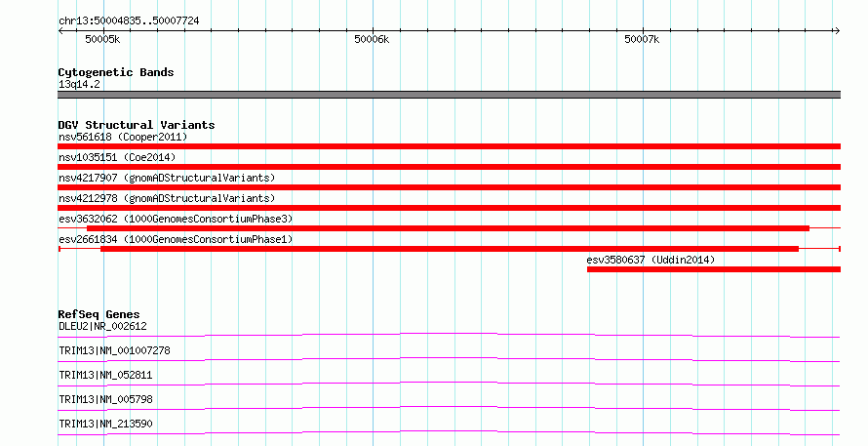Open esv3580637 (Uddin2014) label

[x=651, y=260]
